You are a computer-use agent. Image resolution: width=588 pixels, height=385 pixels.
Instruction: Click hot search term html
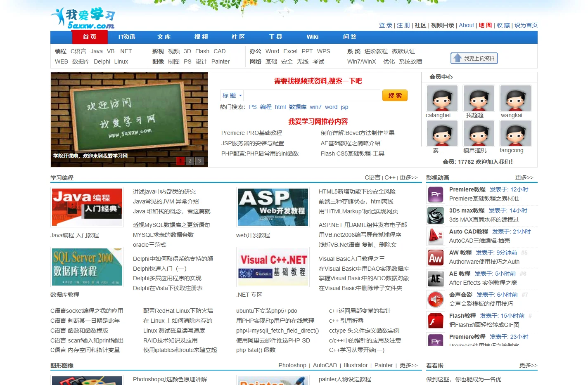click(x=280, y=107)
